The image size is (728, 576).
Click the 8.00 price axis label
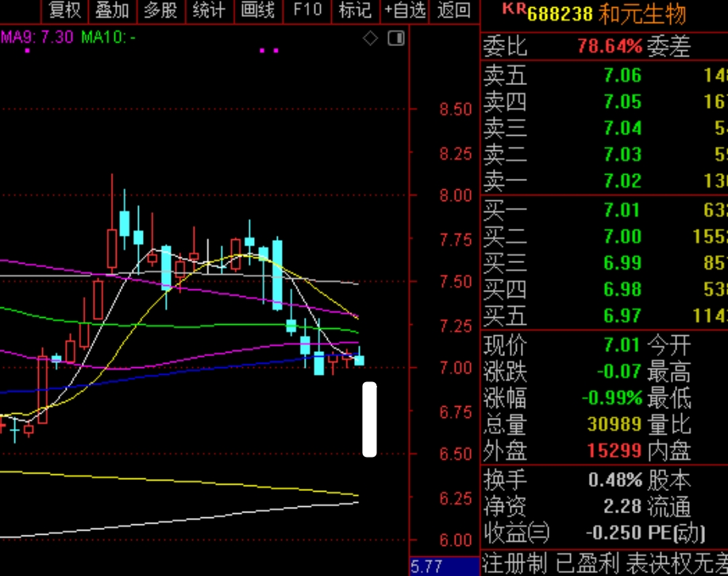tap(456, 195)
